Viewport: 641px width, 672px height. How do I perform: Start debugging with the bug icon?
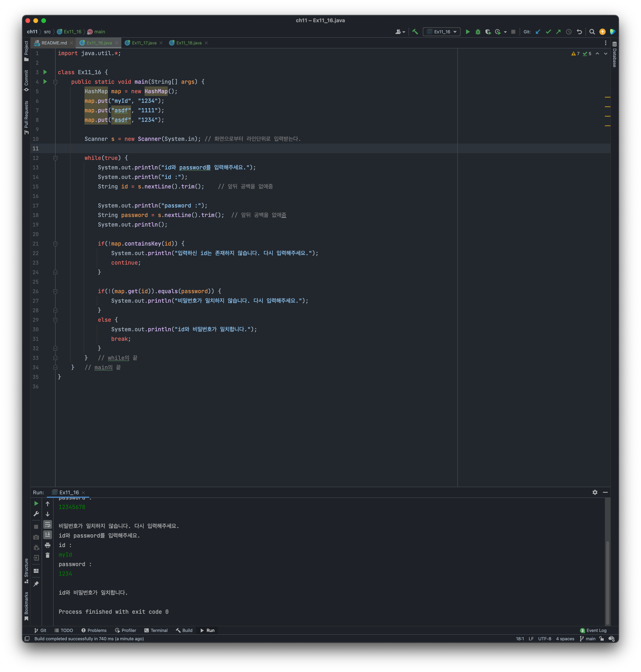point(478,32)
